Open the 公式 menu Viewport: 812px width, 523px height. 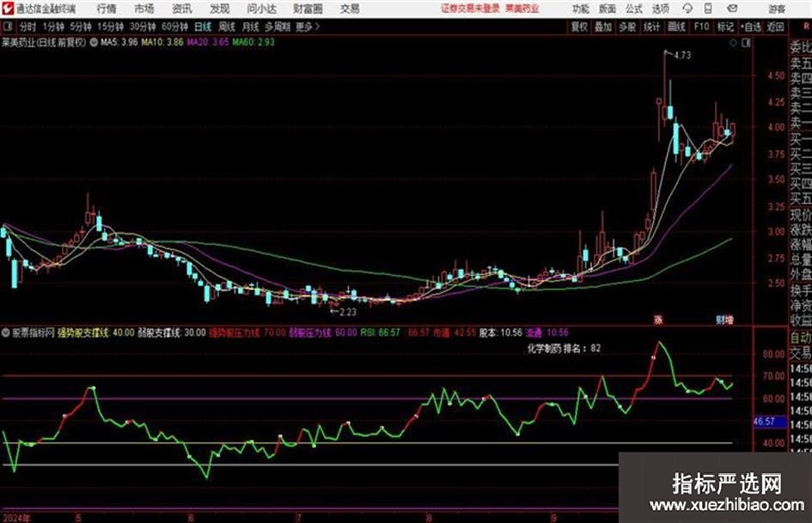click(x=634, y=9)
